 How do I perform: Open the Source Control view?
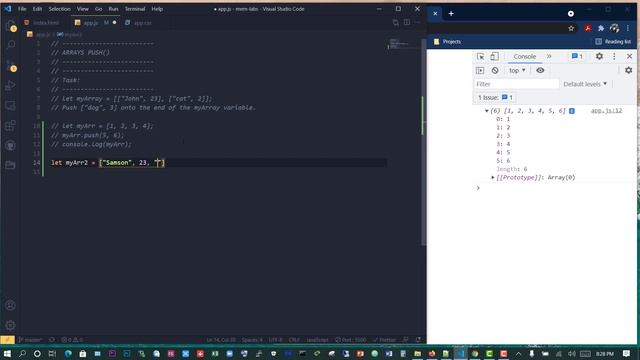click(11, 65)
